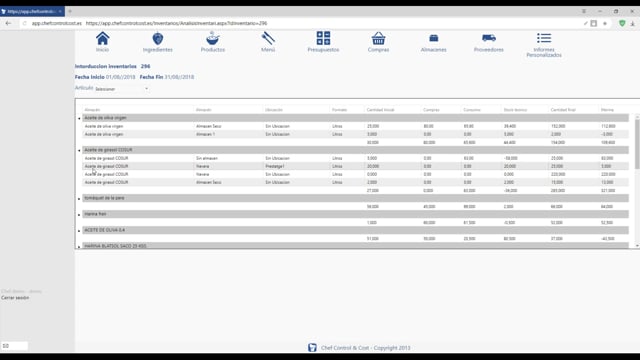The width and height of the screenshot is (640, 360).
Task: Collapse the Aceite de girasol COSUR group
Action: [x=79, y=150]
